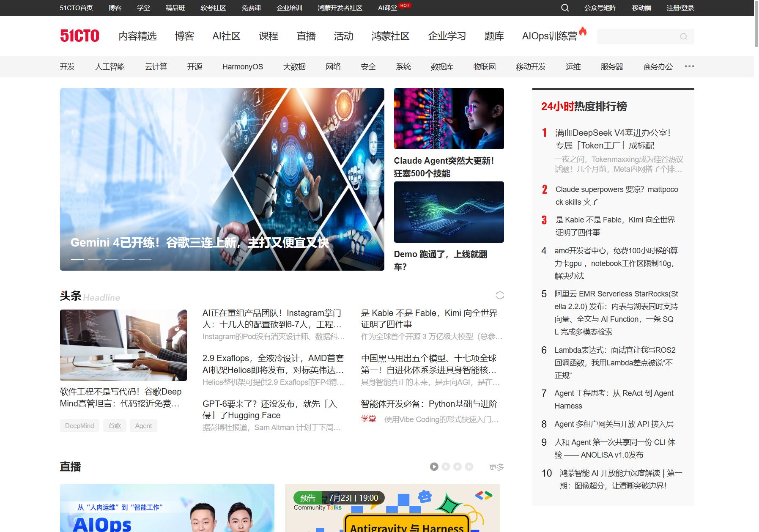Click the DeepMind tag chip
The image size is (759, 532).
click(79, 425)
